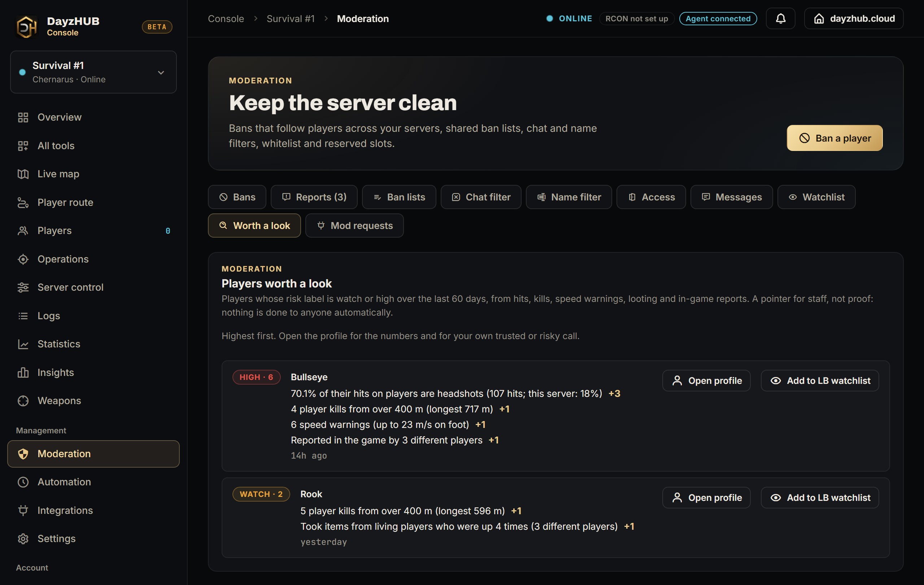Go to Console breadcrumb
Screen dimensions: 924x585
(226, 18)
